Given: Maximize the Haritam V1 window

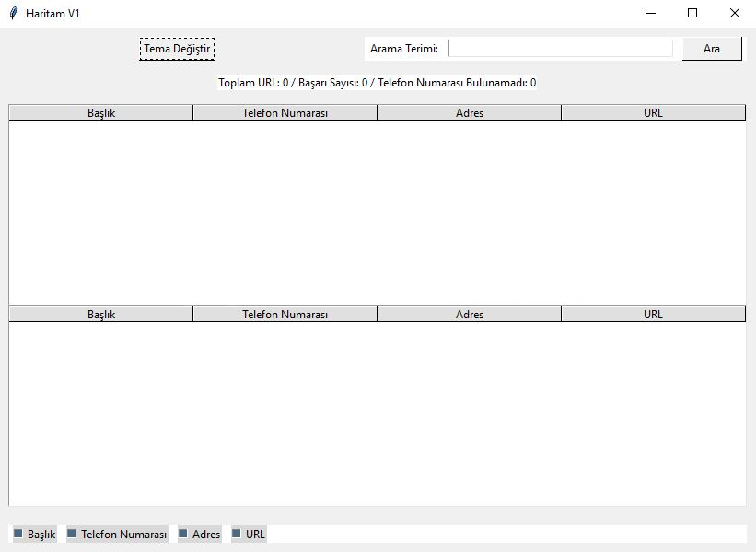Looking at the screenshot, I should coord(692,13).
